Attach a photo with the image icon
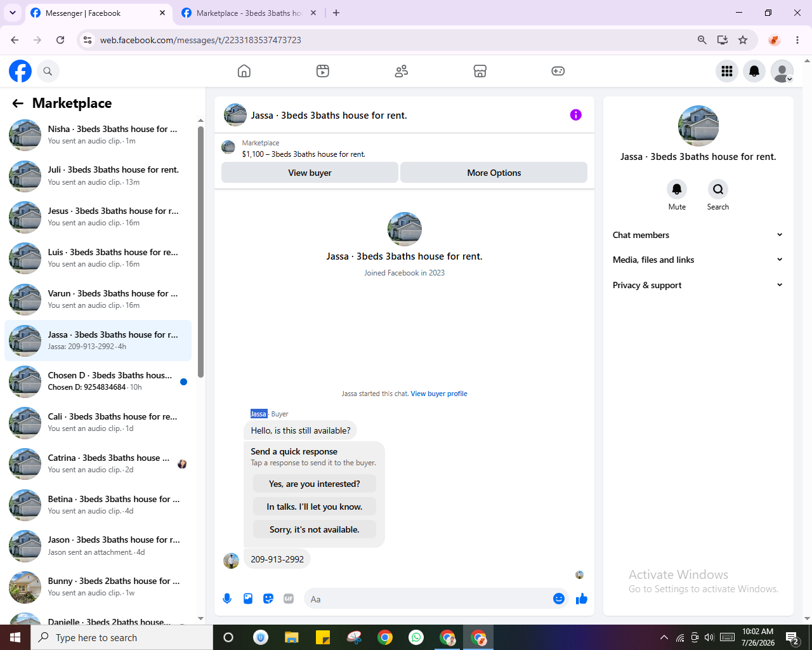Viewport: 812px width, 650px height. 248,599
